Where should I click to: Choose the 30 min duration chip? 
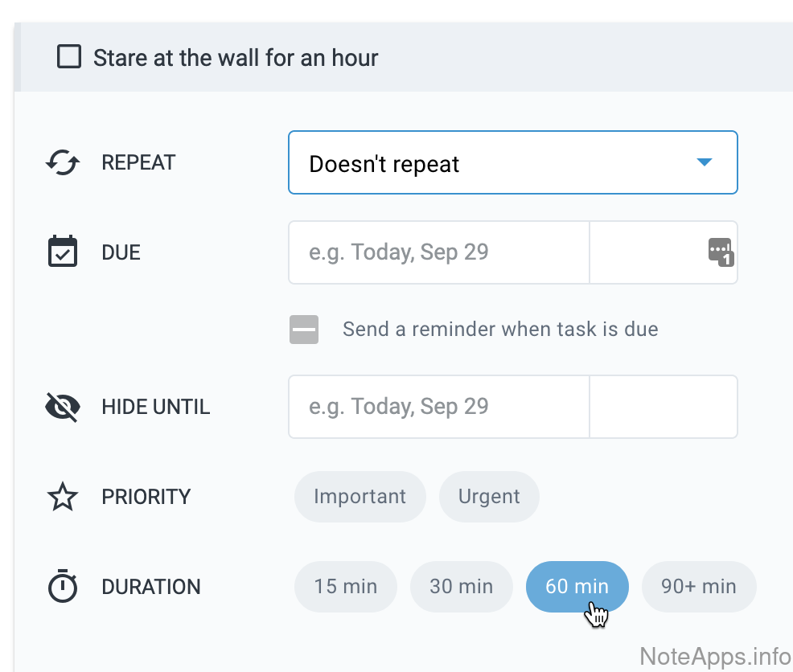pyautogui.click(x=462, y=587)
